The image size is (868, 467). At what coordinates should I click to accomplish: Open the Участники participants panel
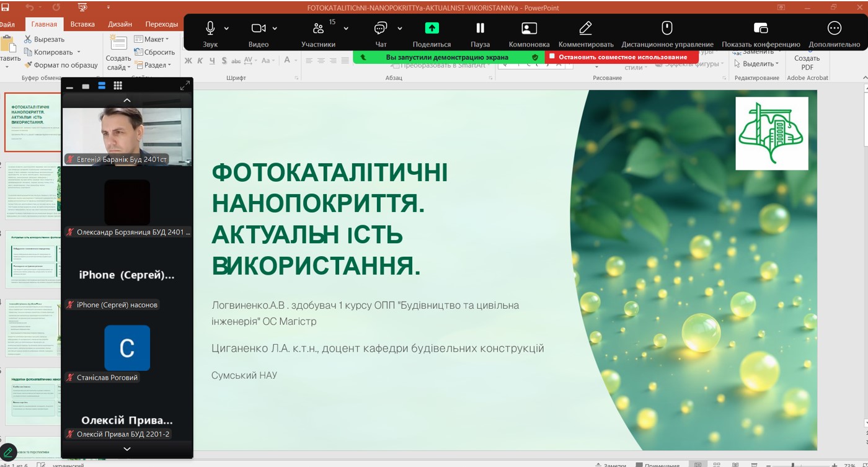318,29
